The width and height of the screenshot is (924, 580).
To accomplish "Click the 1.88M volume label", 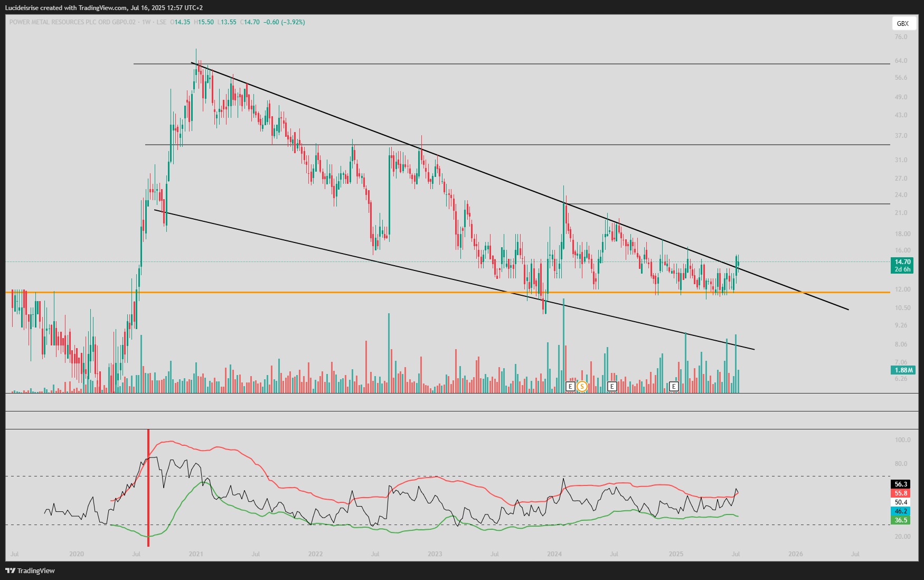I will pos(903,370).
